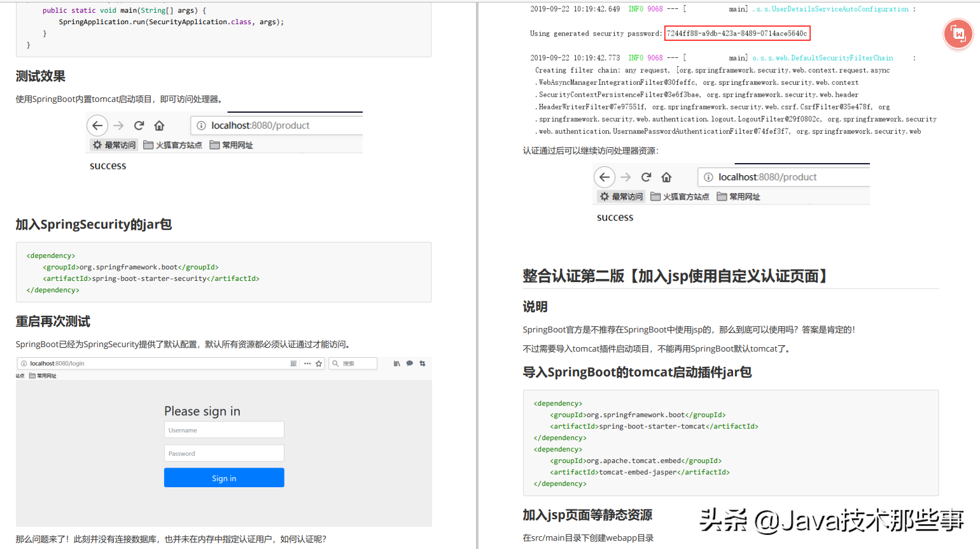Open 最常访问 bookmark in browser under 测试效果
This screenshot has width=980, height=549.
click(x=114, y=145)
